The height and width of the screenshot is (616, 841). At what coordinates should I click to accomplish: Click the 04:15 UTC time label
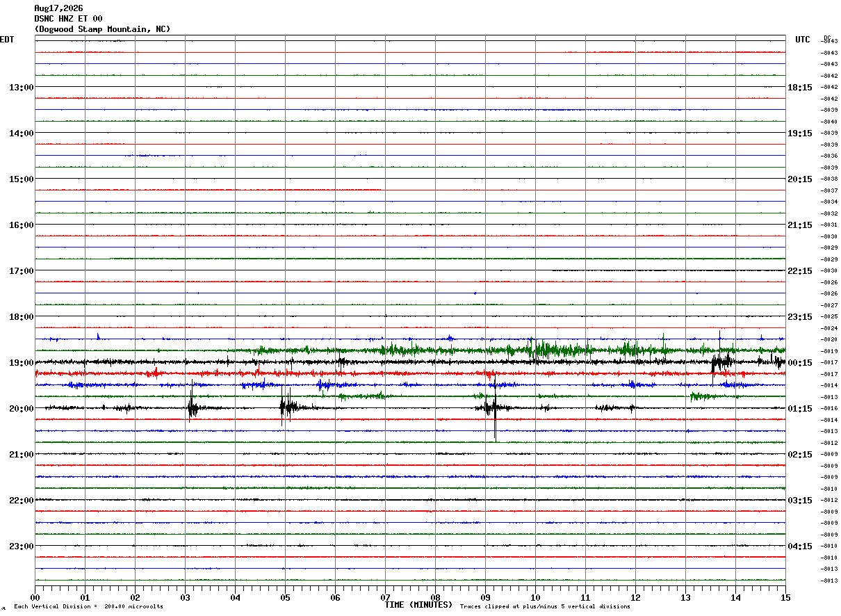point(799,546)
